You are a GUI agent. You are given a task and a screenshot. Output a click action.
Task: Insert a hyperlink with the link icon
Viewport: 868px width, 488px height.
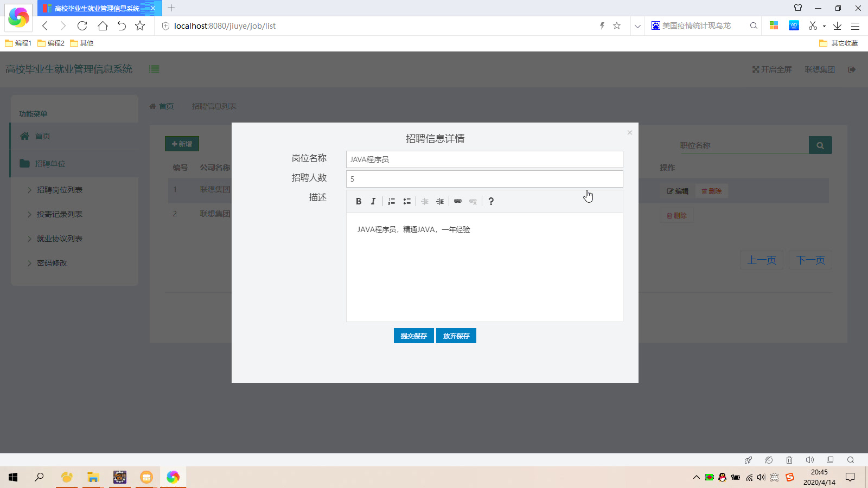458,201
